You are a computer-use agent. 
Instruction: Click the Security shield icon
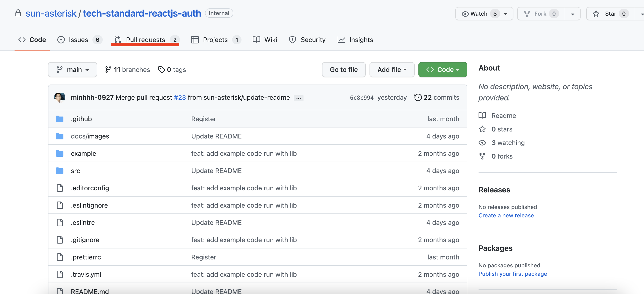pos(292,40)
